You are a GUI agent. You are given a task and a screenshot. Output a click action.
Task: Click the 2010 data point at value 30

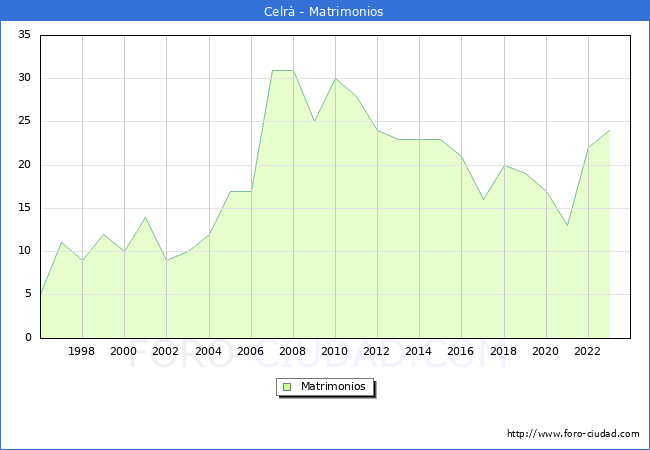coord(336,79)
